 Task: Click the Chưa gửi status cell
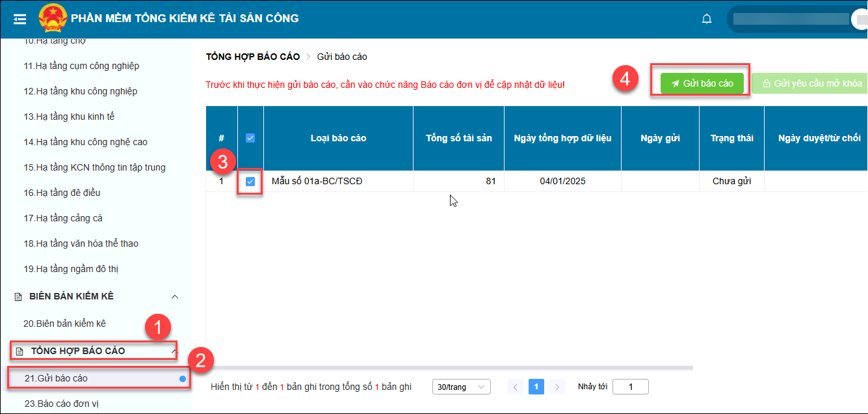coord(731,181)
